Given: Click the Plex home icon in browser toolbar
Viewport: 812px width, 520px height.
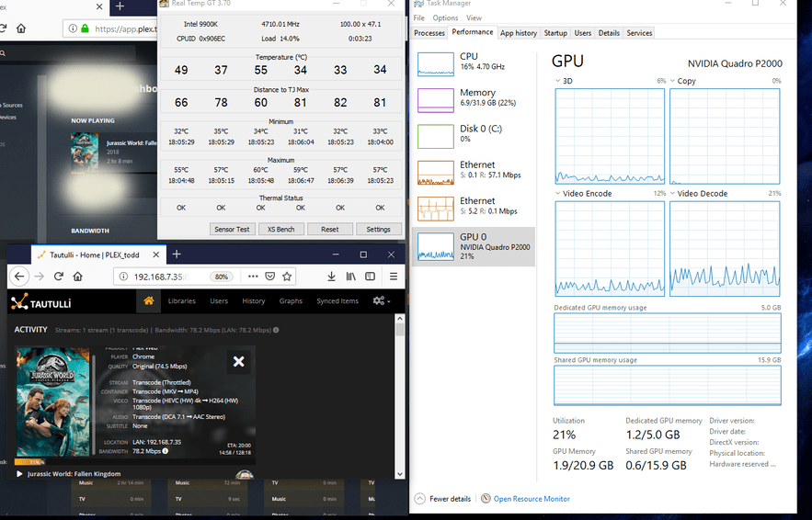Looking at the screenshot, I should (x=21, y=28).
